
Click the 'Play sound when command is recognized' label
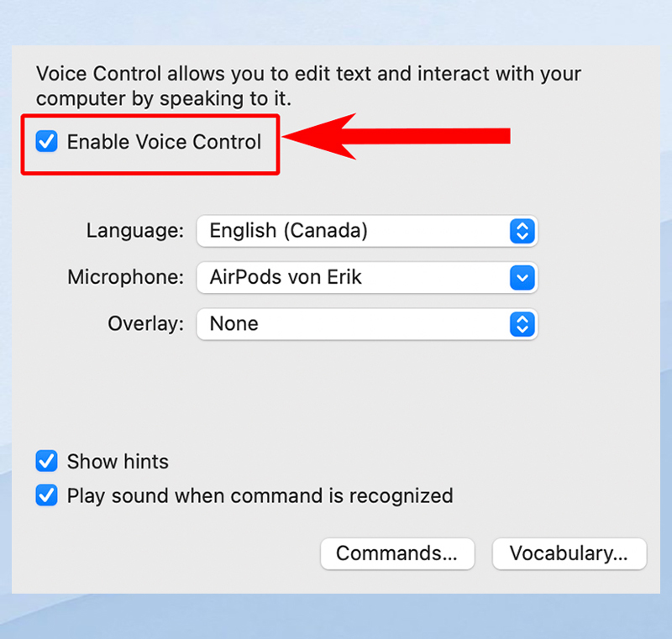(x=260, y=495)
